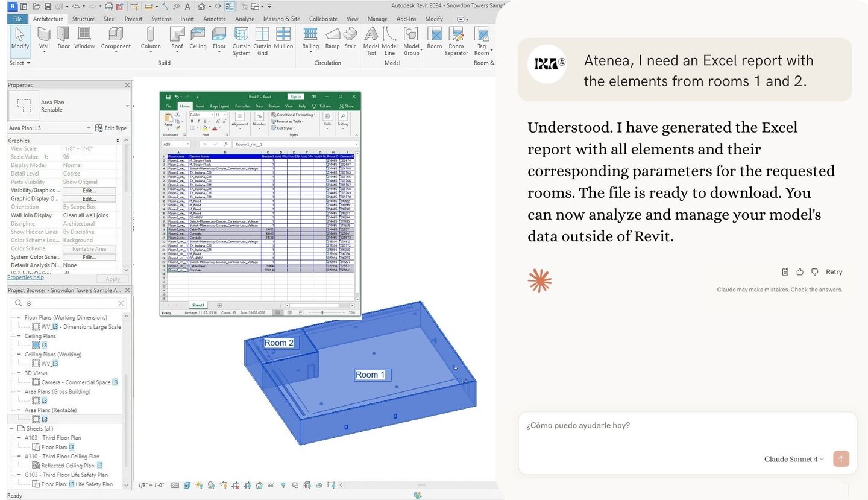Open the Edit Type button
The image size is (868, 500).
pyautogui.click(x=111, y=128)
